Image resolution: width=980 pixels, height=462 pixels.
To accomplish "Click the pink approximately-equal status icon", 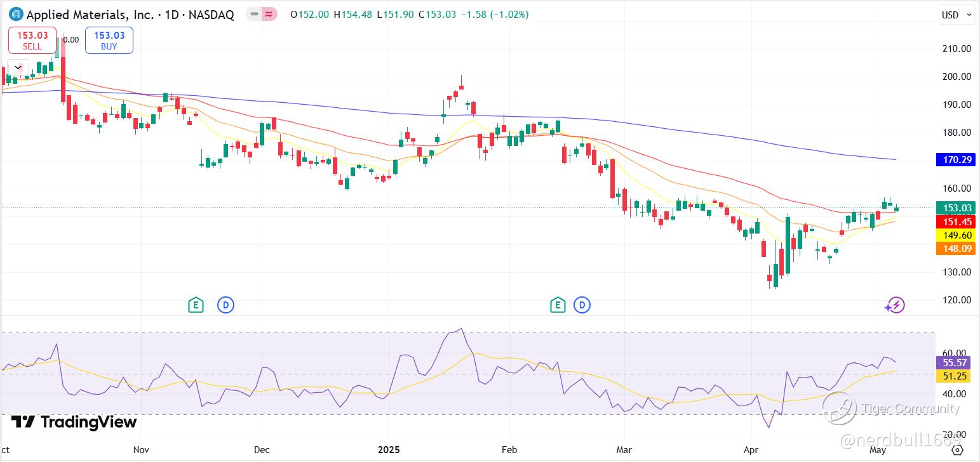I will click(269, 14).
